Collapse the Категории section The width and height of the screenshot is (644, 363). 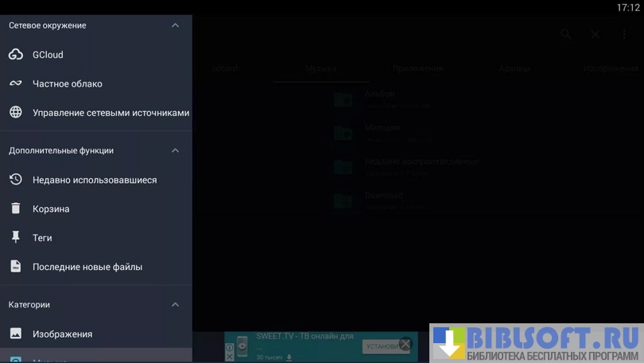(175, 304)
